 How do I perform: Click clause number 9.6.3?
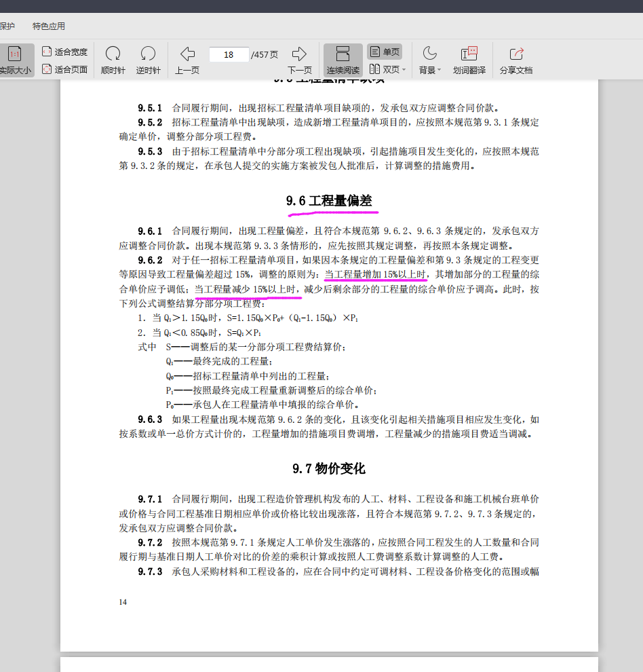pyautogui.click(x=150, y=419)
